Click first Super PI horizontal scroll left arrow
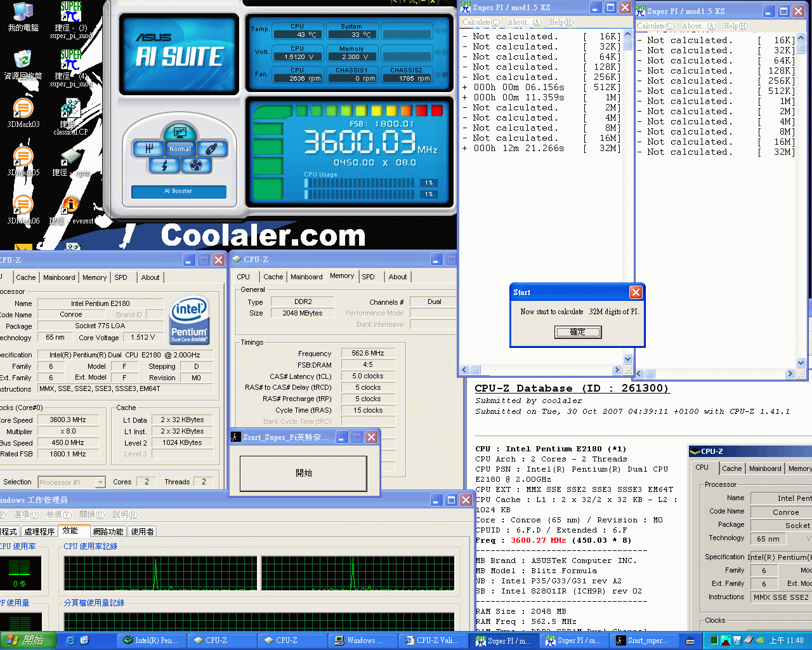This screenshot has width=812, height=650. tap(464, 370)
